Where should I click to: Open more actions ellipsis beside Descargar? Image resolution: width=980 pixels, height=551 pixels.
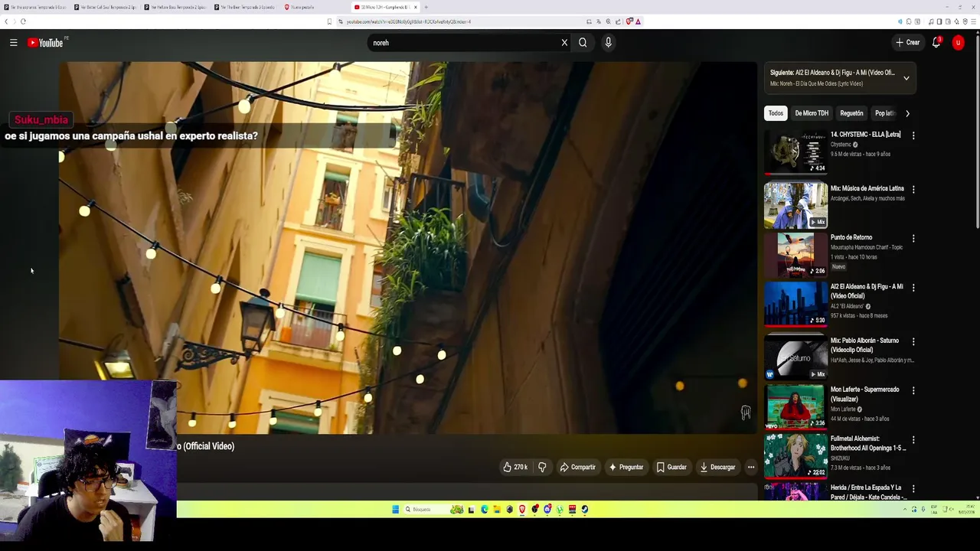pos(751,467)
